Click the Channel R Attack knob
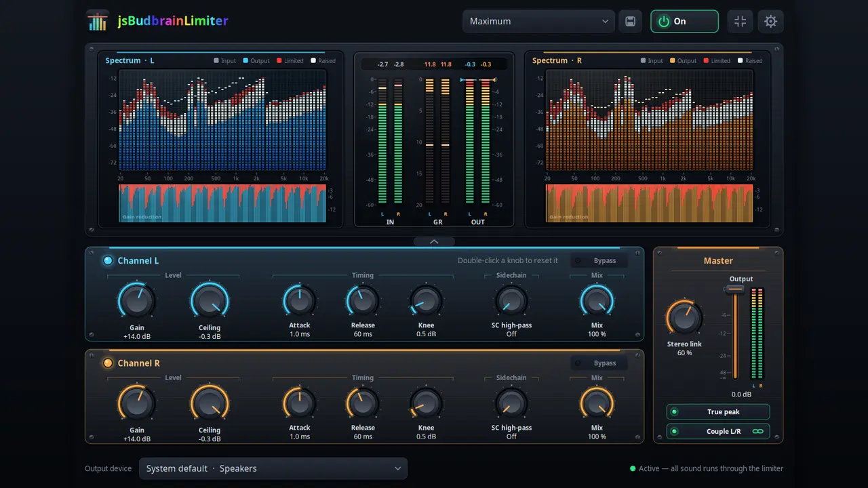 coord(300,403)
